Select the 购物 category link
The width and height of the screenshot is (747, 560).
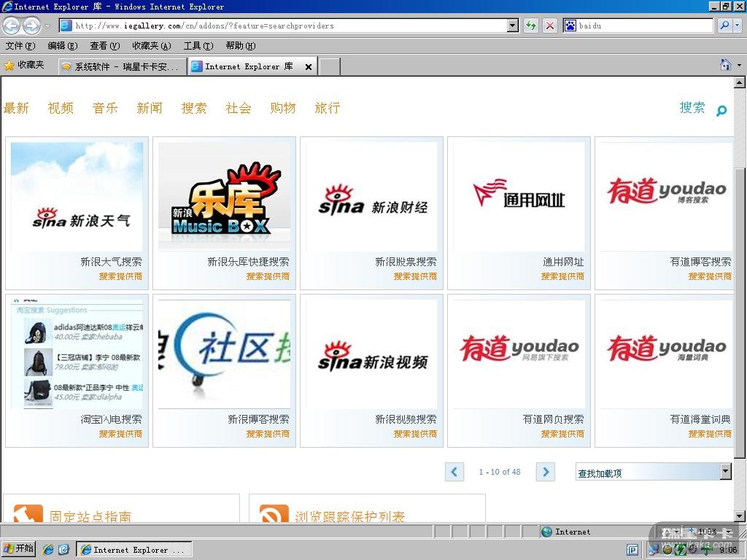(x=283, y=108)
